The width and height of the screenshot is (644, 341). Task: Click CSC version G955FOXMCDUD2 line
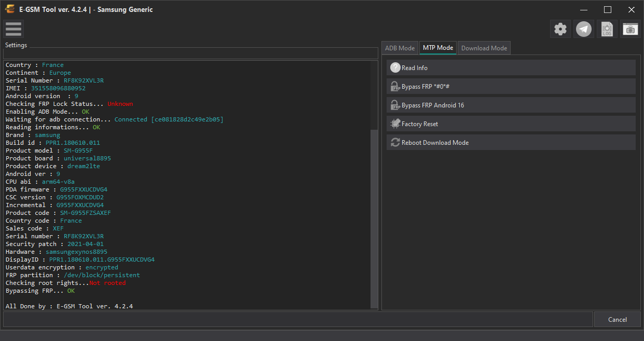click(54, 197)
